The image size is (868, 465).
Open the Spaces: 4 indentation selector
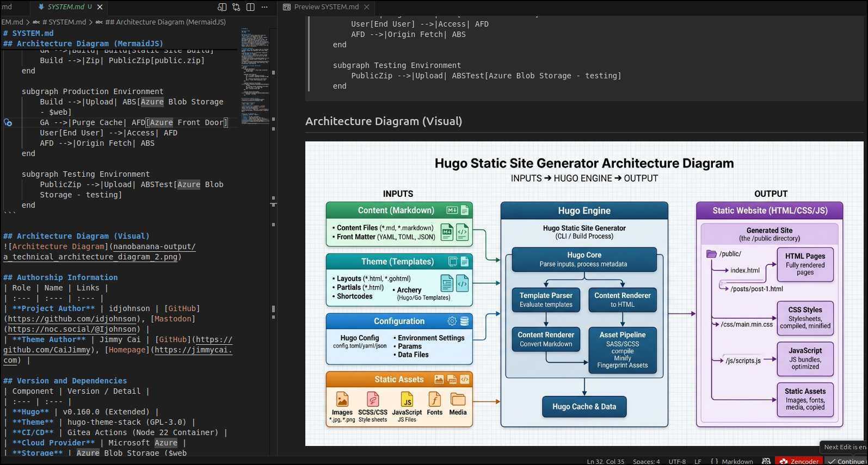pyautogui.click(x=646, y=461)
